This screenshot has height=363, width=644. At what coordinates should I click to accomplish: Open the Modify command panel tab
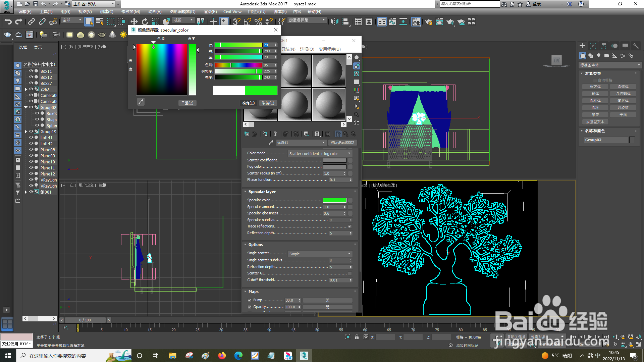tap(593, 46)
